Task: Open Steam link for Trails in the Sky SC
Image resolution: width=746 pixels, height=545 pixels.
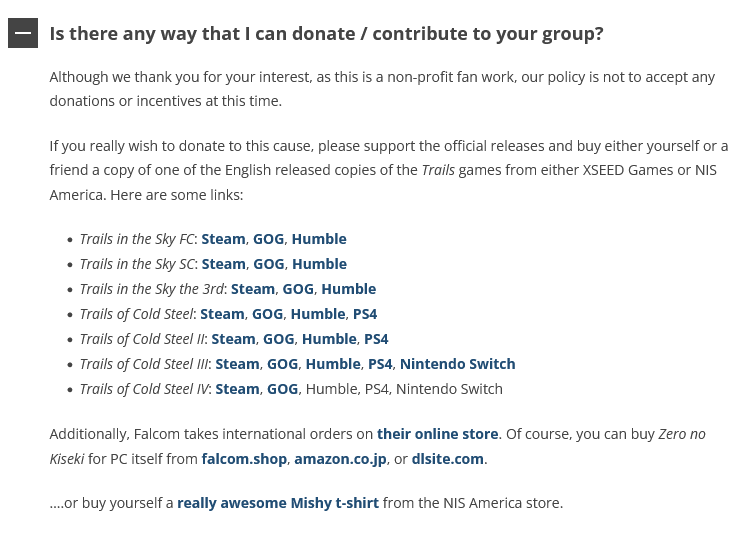Action: tap(224, 264)
